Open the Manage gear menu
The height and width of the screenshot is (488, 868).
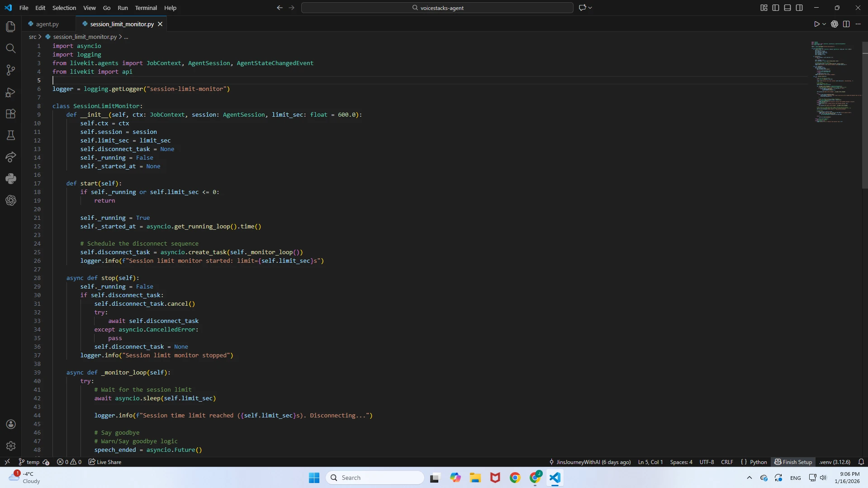[x=11, y=446]
